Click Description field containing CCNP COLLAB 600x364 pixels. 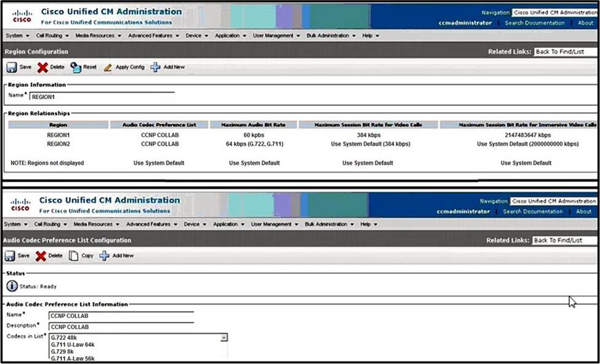(x=121, y=327)
